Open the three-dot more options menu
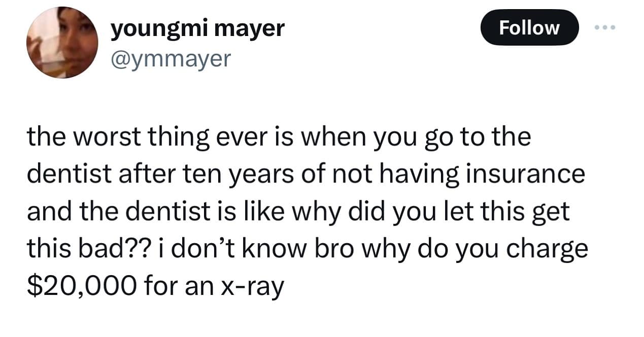The image size is (644, 337). [x=605, y=27]
